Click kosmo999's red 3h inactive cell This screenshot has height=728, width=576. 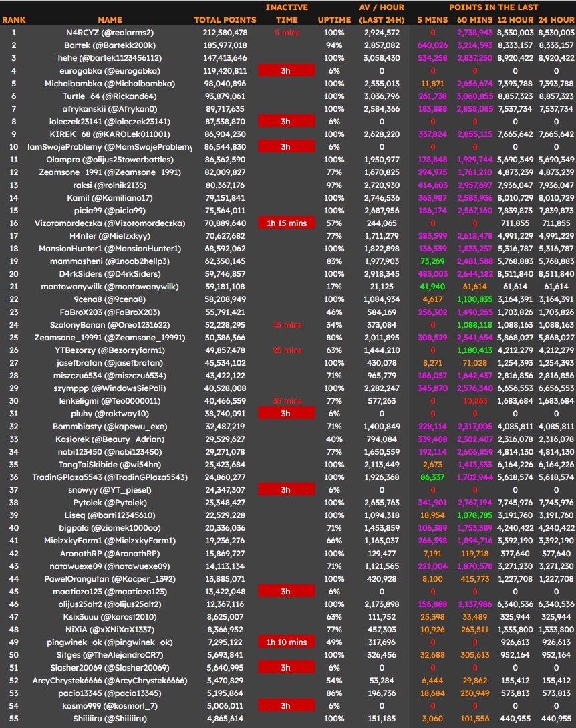[x=286, y=706]
